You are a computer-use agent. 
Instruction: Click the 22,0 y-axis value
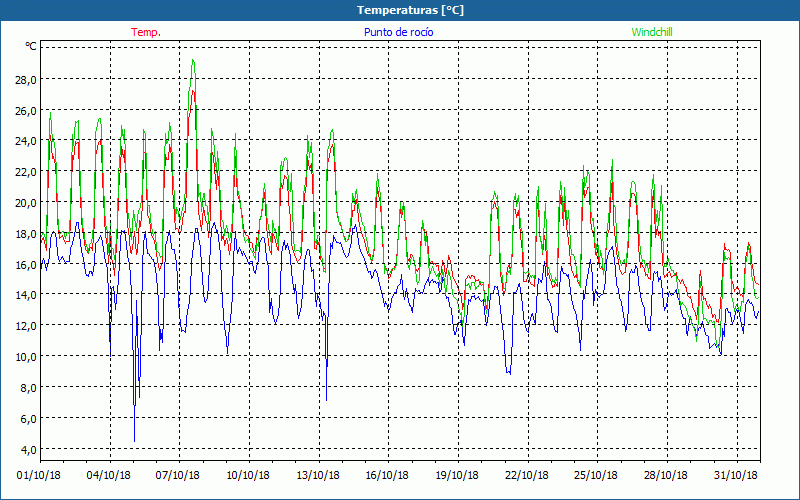coord(26,172)
